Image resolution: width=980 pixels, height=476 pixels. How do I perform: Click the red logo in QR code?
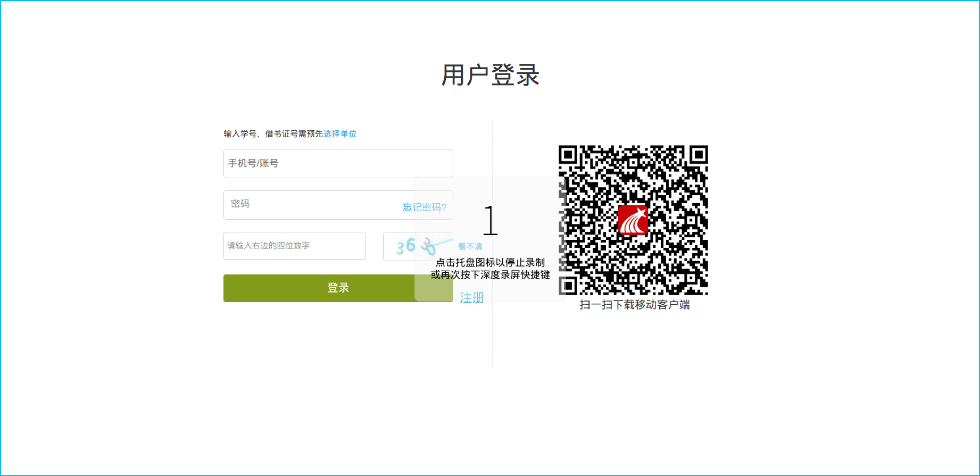(x=633, y=220)
